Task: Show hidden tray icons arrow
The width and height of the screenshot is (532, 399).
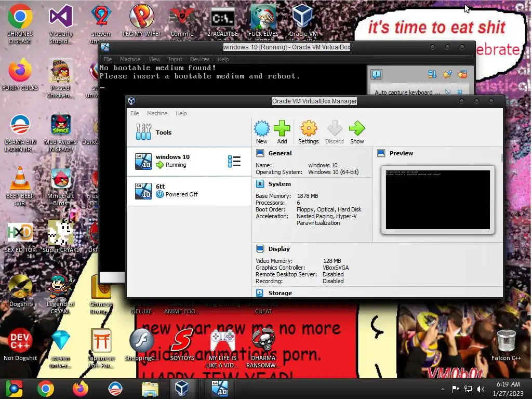Action: (x=443, y=389)
